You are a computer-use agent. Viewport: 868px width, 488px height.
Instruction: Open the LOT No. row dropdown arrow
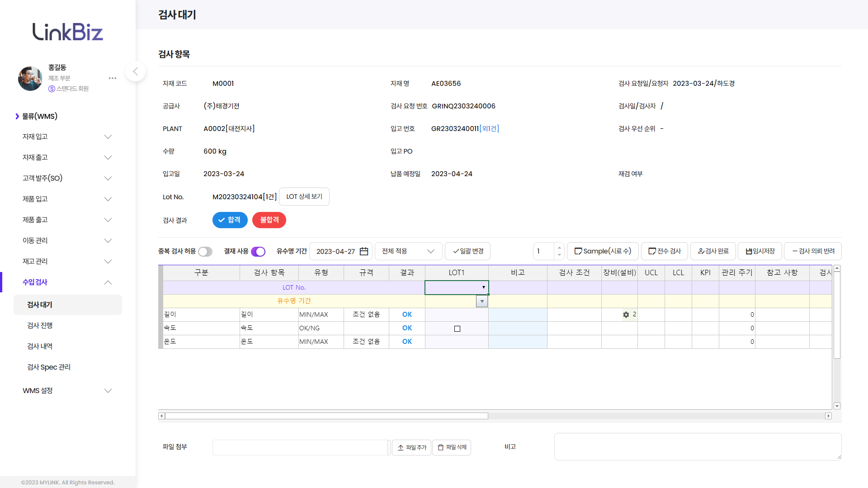pos(483,287)
